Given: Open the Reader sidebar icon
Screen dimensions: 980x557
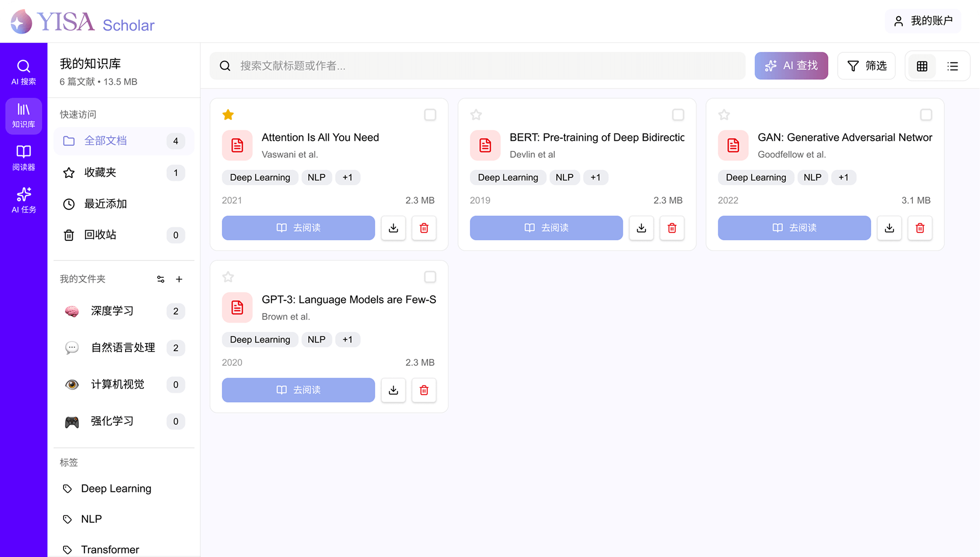Looking at the screenshot, I should pyautogui.click(x=23, y=158).
